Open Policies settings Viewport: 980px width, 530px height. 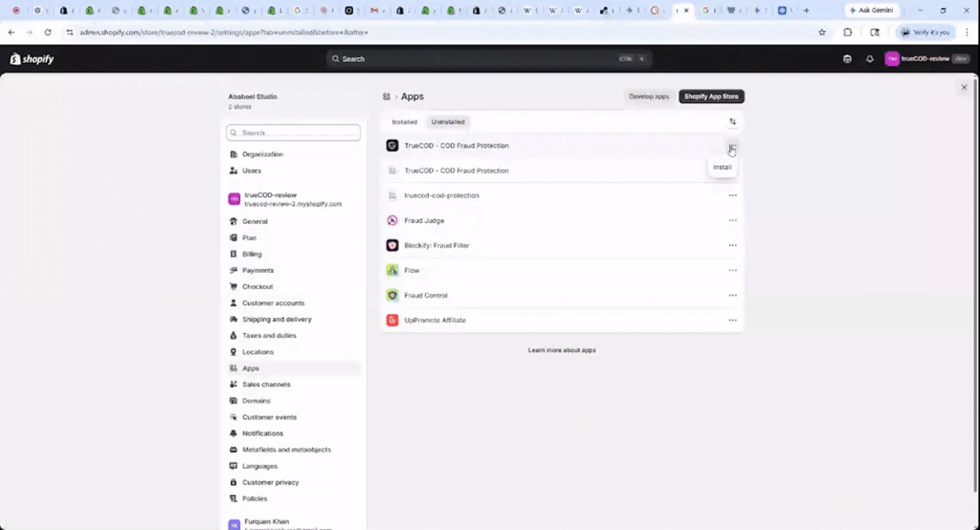click(x=293, y=498)
